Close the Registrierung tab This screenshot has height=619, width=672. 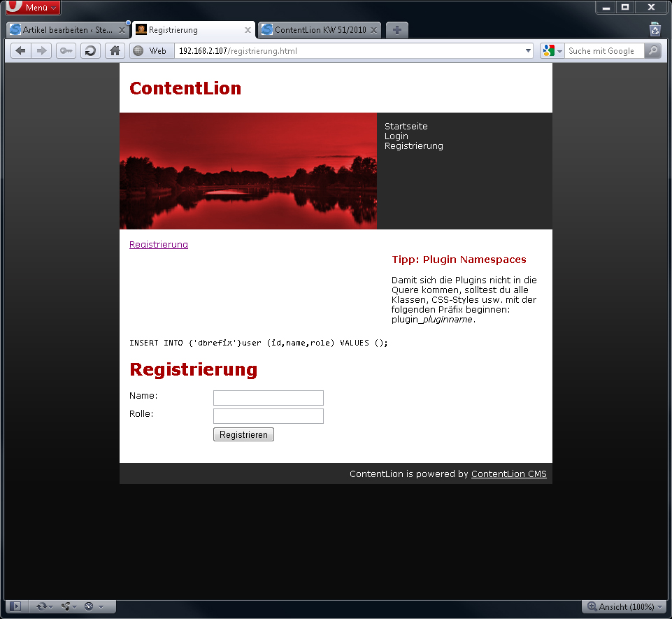(x=248, y=30)
